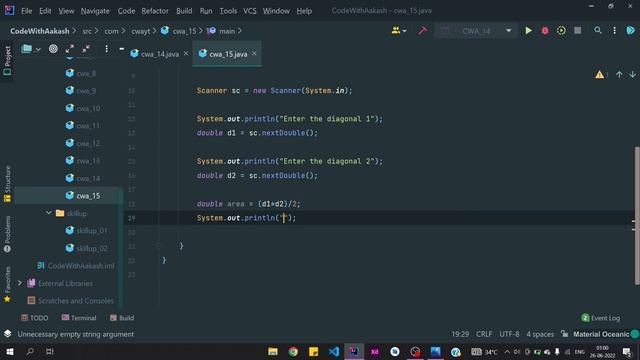
Task: Expand External Libraries node
Action: coord(19,283)
